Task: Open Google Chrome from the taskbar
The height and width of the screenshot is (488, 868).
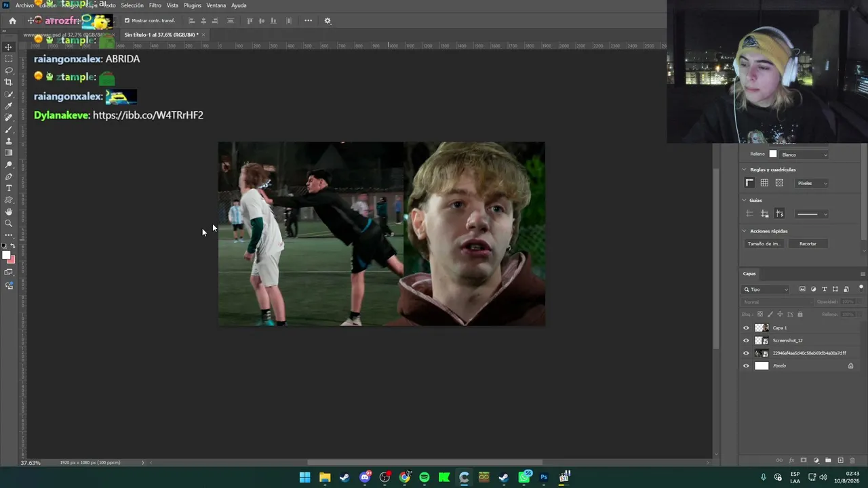Action: pos(405,477)
